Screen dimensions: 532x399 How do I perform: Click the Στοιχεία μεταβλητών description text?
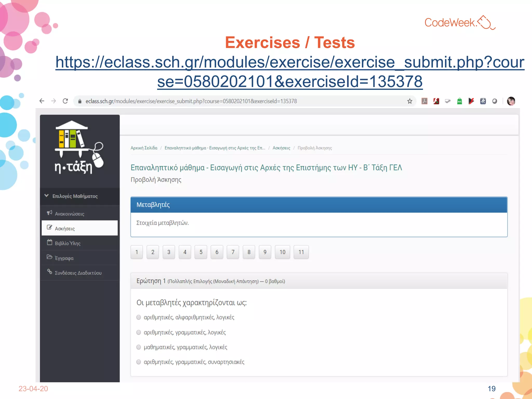(x=163, y=223)
